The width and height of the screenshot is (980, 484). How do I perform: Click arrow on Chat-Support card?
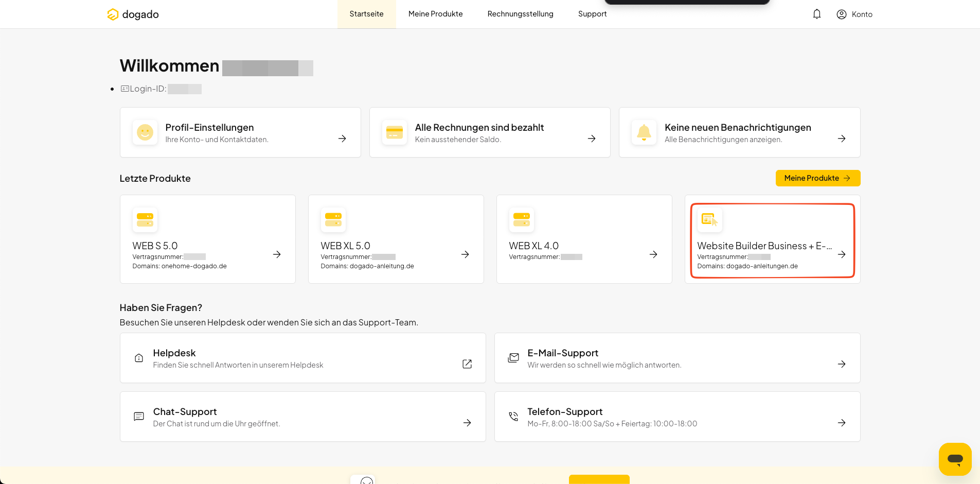pyautogui.click(x=467, y=423)
